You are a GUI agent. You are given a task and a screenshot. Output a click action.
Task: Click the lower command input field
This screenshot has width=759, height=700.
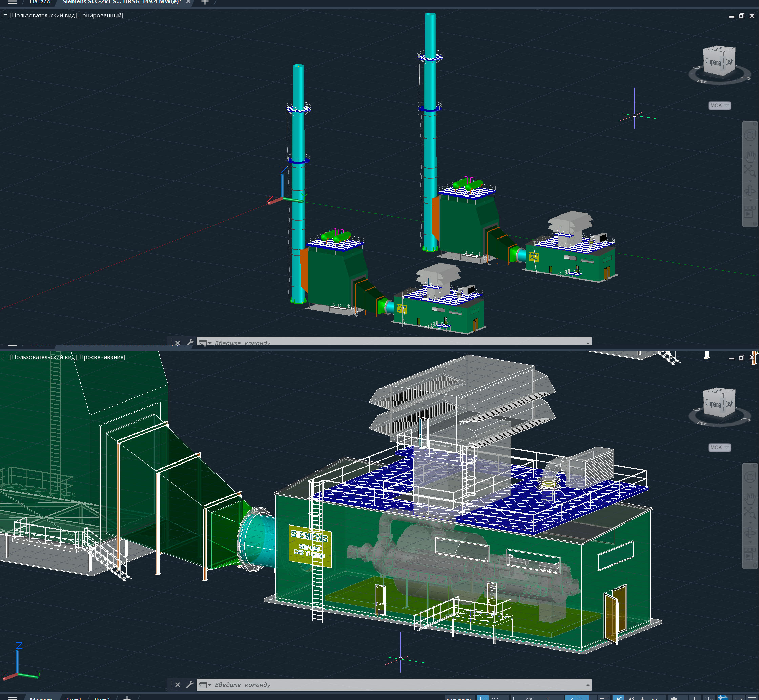click(x=379, y=685)
